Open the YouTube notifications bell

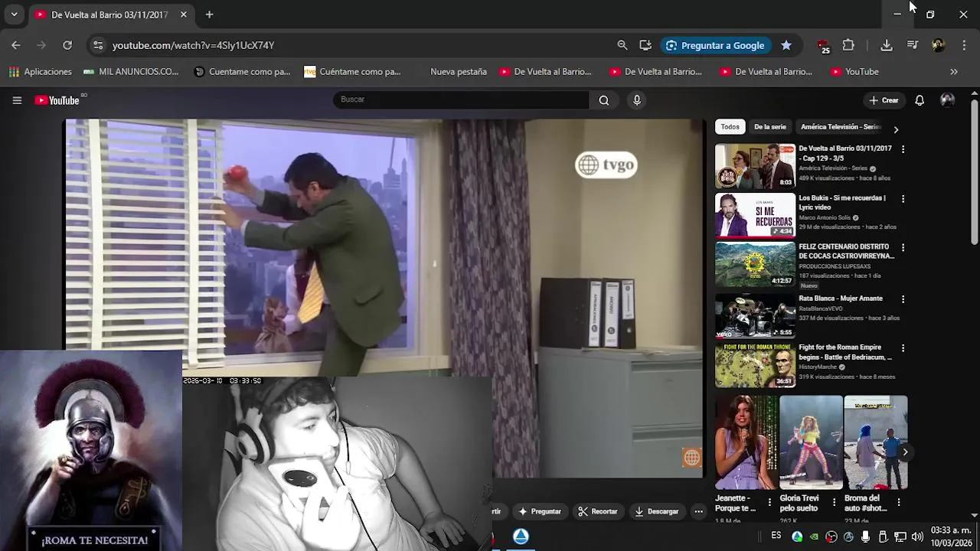(920, 100)
